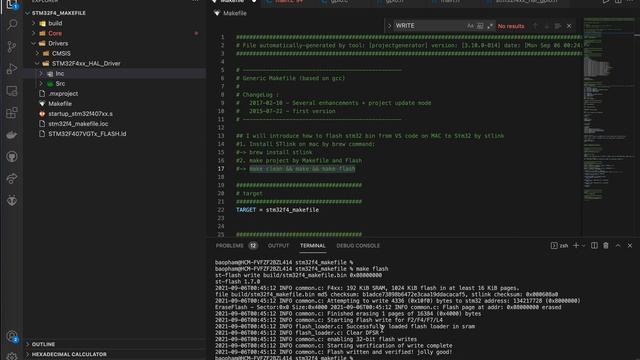
Task: Click the build folder icon
Action: tap(42, 23)
